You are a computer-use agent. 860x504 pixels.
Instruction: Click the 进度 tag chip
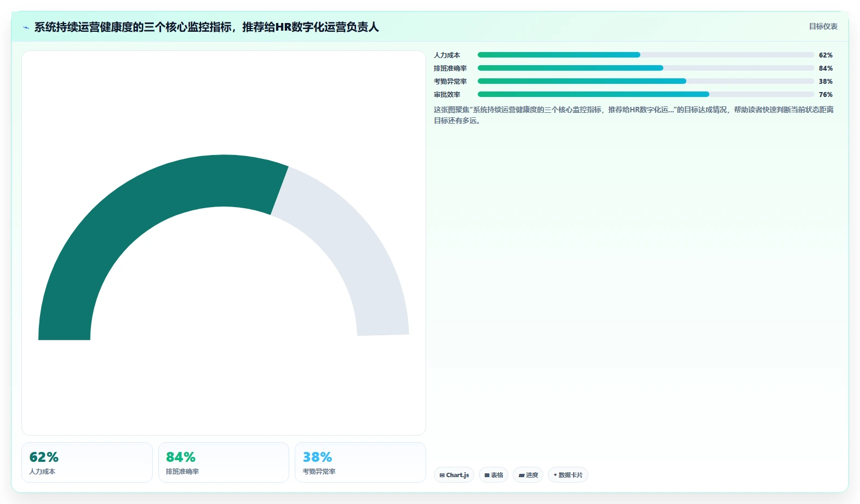click(528, 475)
